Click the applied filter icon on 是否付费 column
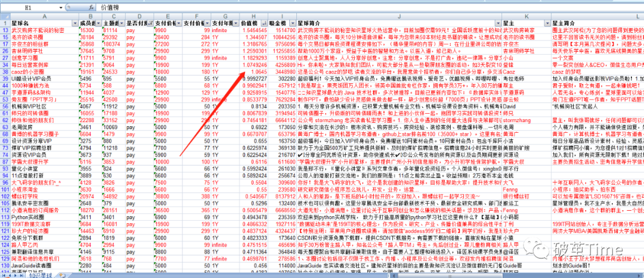 click(x=149, y=23)
